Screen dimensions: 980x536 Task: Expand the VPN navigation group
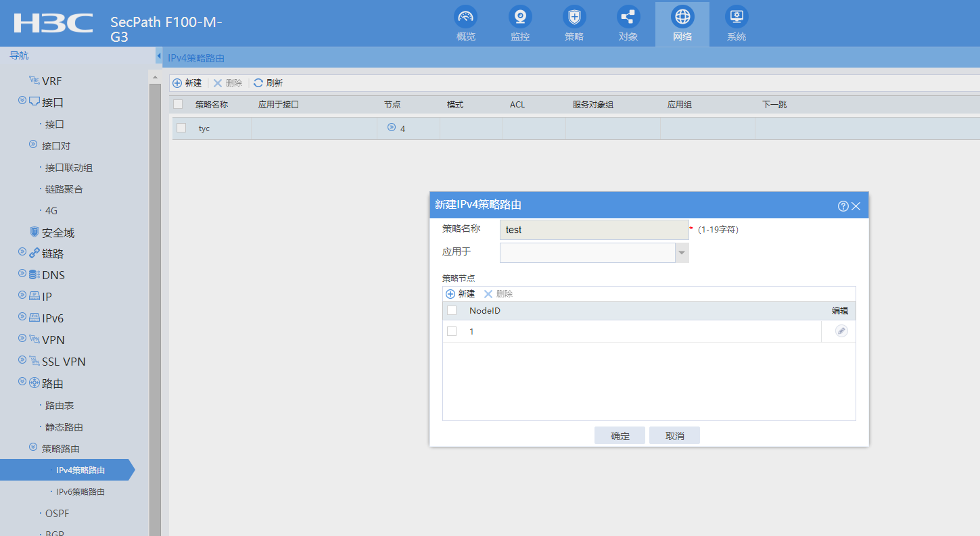pos(22,339)
